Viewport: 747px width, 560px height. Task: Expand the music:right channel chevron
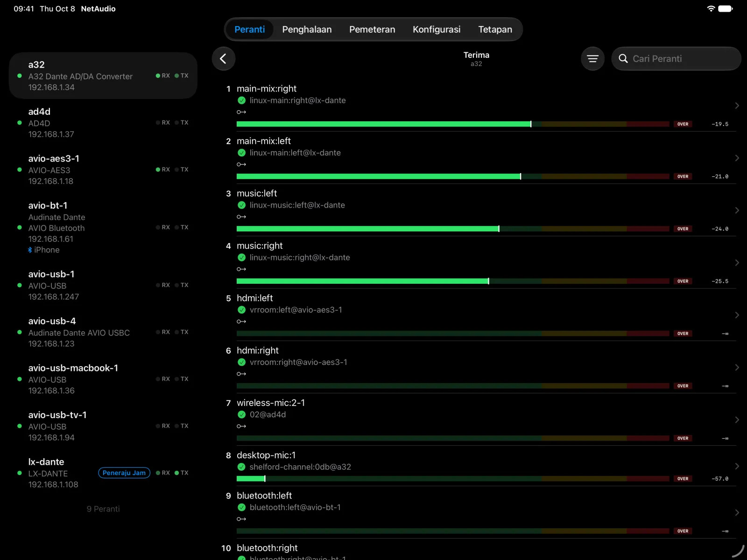tap(737, 263)
